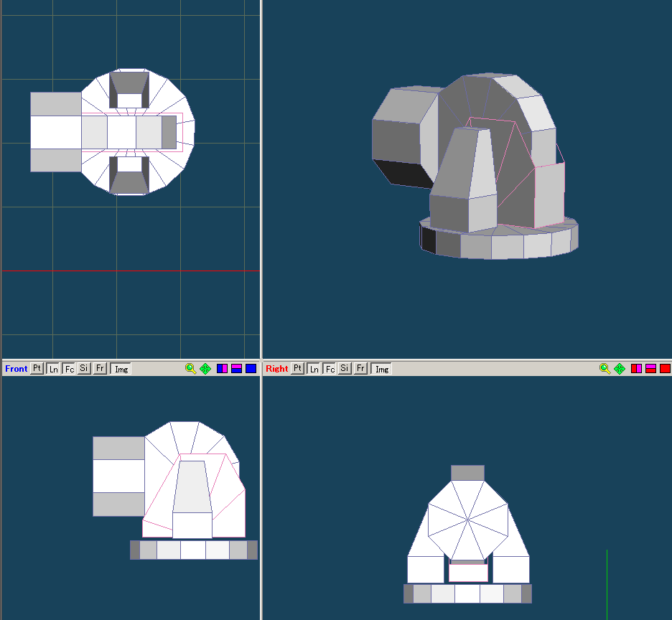Image resolution: width=672 pixels, height=620 pixels.
Task: Toggle Img background image in Right view
Action: 382,369
